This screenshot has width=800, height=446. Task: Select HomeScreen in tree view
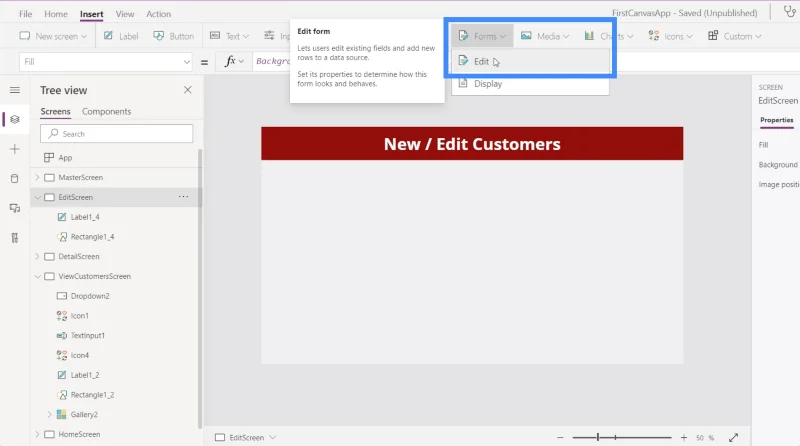pos(79,434)
